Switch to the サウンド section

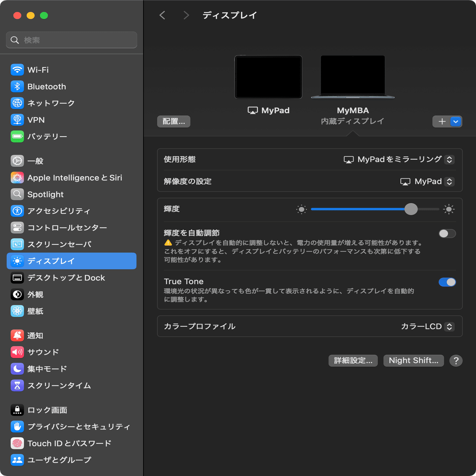pyautogui.click(x=17, y=352)
